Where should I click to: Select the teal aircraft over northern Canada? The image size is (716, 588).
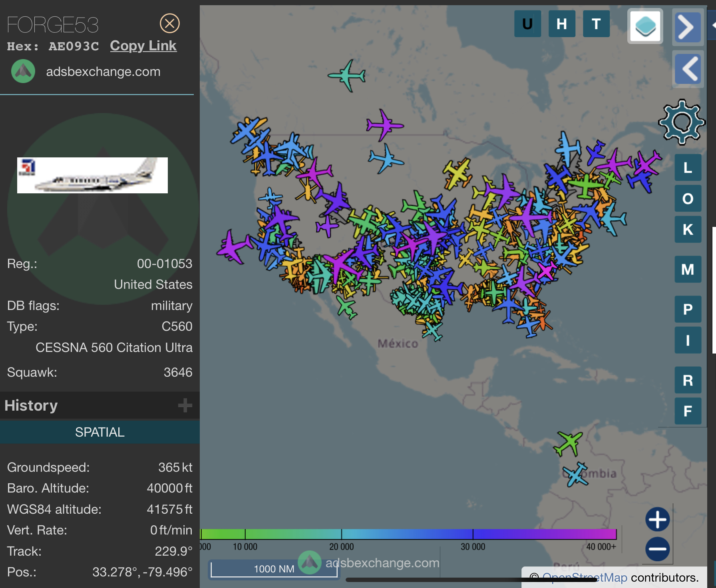(347, 75)
